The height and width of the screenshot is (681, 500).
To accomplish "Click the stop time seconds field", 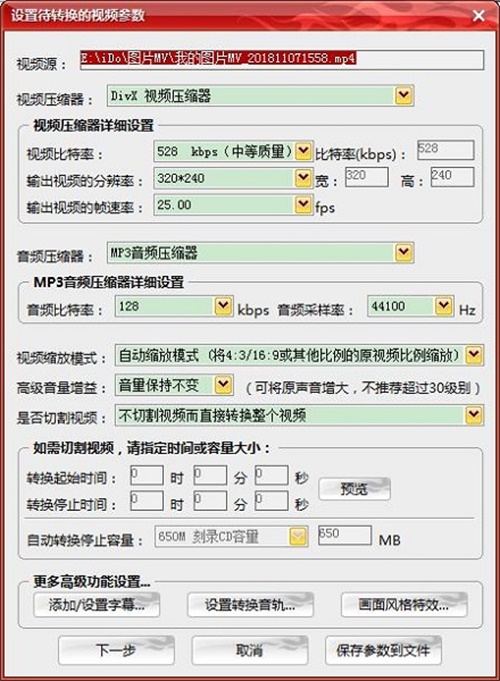I will [x=272, y=501].
